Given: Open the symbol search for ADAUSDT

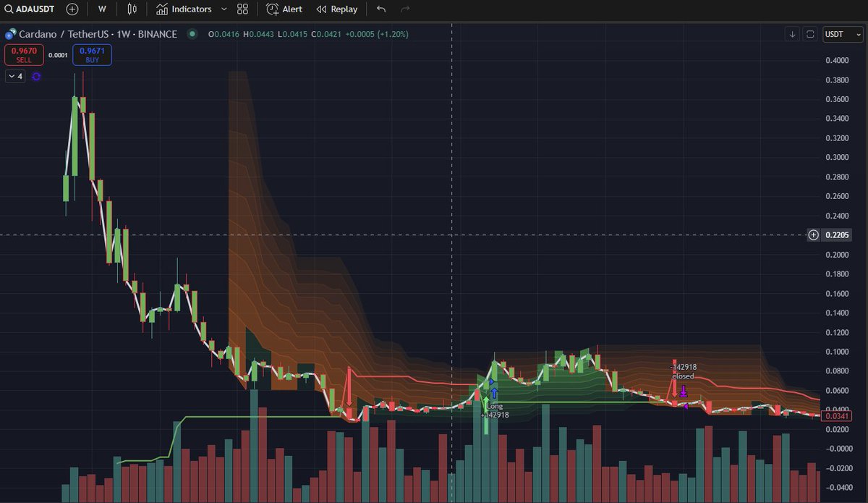Looking at the screenshot, I should point(33,9).
